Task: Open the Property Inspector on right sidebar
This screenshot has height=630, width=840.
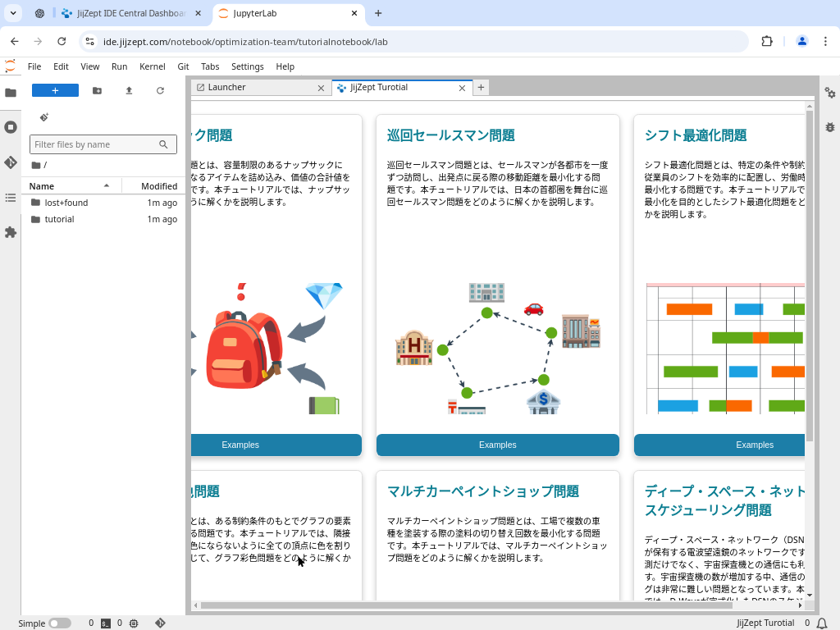Action: pos(829,93)
